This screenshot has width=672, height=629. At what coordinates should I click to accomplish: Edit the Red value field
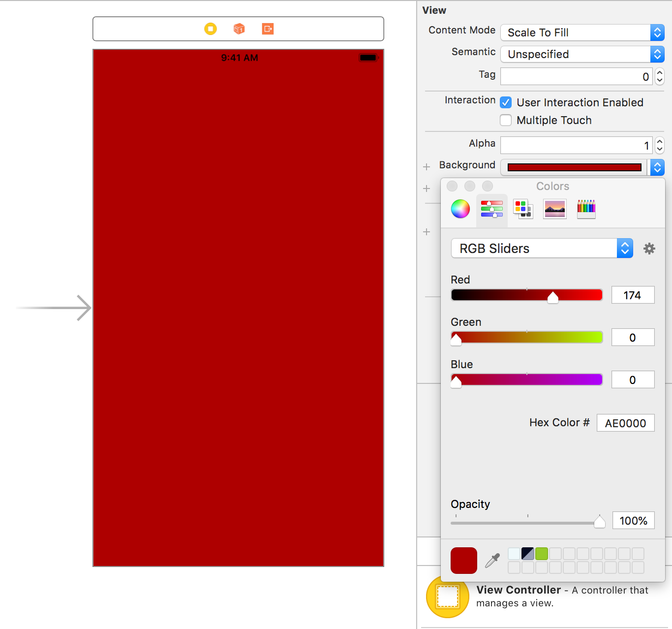coord(633,295)
